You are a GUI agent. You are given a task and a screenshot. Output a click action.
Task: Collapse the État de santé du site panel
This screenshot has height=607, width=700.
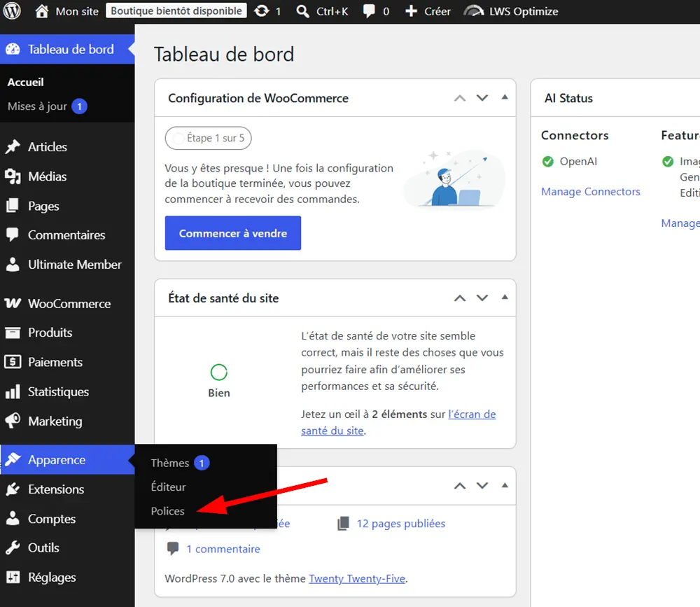tap(505, 297)
